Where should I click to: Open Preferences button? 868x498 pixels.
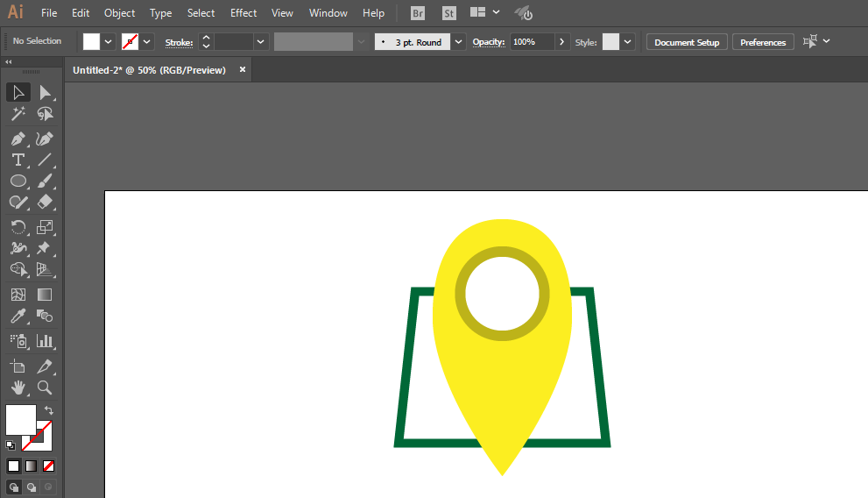click(763, 42)
